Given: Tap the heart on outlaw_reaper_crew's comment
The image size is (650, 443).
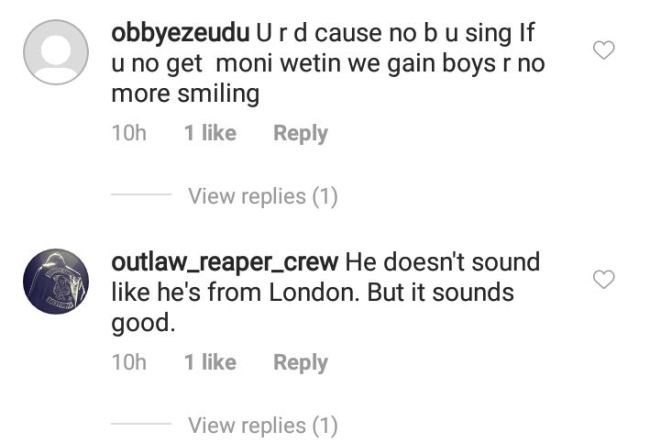Looking at the screenshot, I should (x=604, y=280).
